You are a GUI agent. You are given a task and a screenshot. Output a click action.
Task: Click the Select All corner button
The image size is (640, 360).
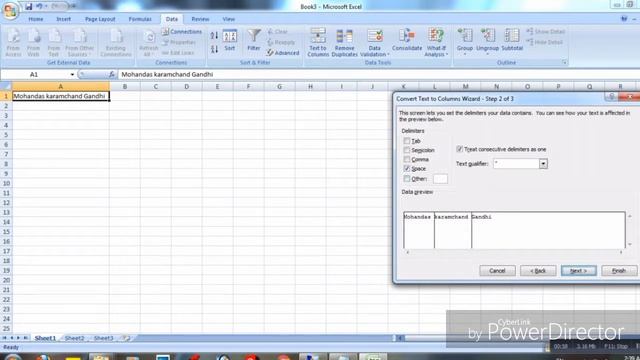(x=6, y=86)
